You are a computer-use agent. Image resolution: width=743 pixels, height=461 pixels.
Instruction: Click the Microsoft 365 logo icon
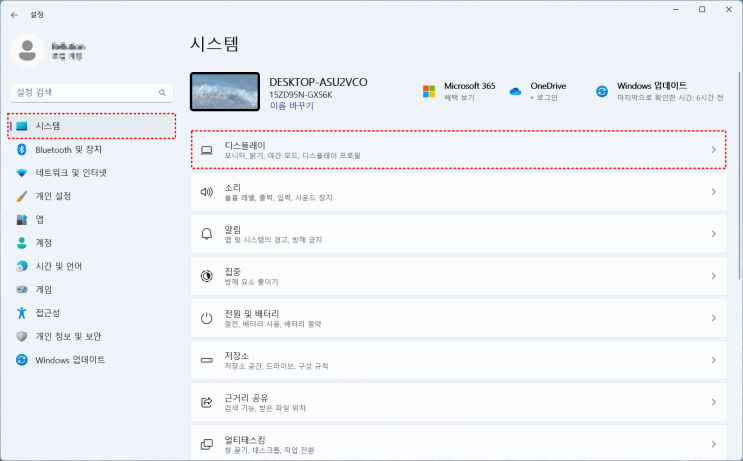click(x=429, y=91)
